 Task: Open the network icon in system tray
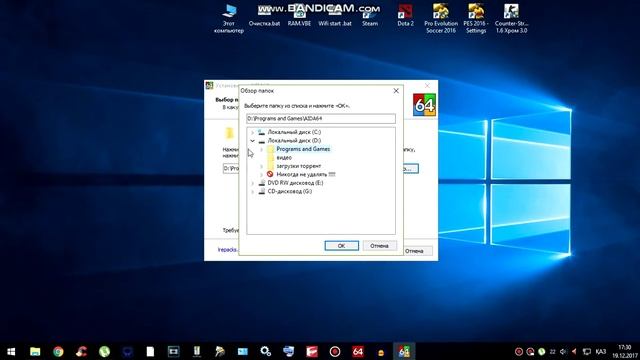click(587, 351)
